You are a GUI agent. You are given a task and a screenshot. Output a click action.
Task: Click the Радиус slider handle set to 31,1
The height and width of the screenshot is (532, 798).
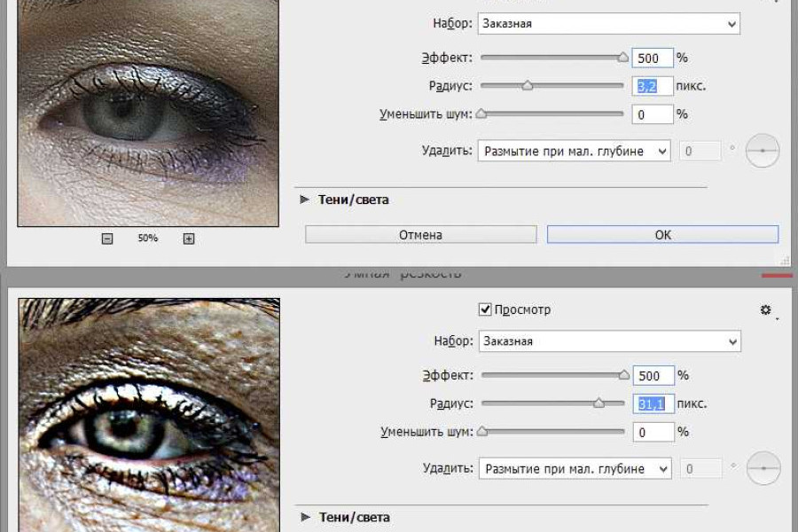point(598,403)
